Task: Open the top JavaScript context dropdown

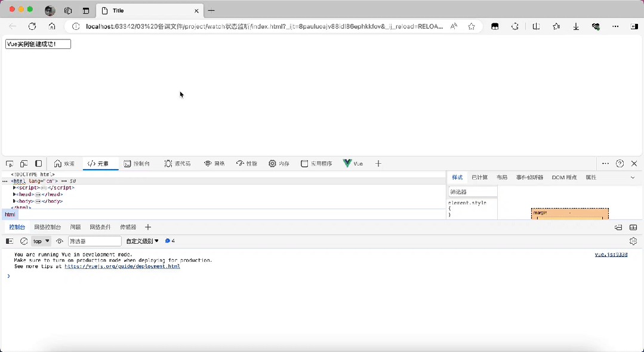Action: pos(41,241)
